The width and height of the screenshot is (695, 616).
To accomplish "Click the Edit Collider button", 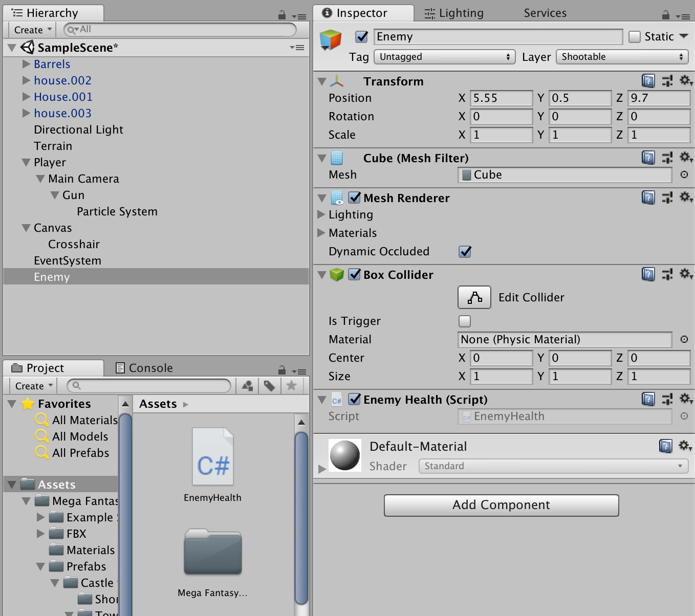I will coord(473,297).
